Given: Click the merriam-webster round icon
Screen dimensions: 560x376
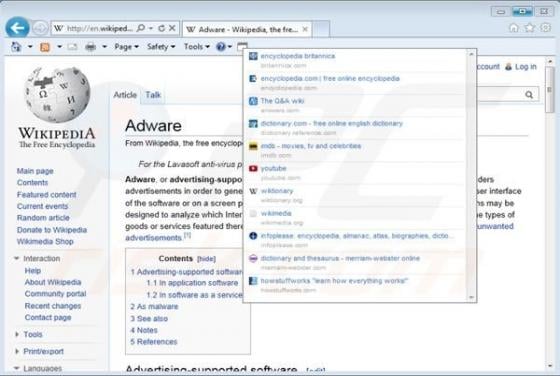Looking at the screenshot, I should click(x=253, y=258).
